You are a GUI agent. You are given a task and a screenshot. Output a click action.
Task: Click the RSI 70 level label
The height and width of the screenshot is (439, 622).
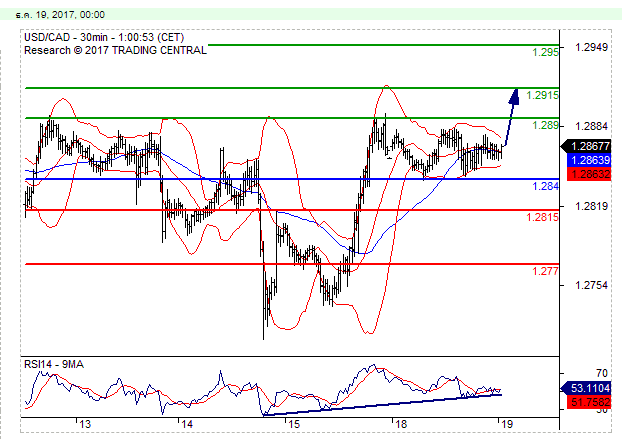click(602, 373)
